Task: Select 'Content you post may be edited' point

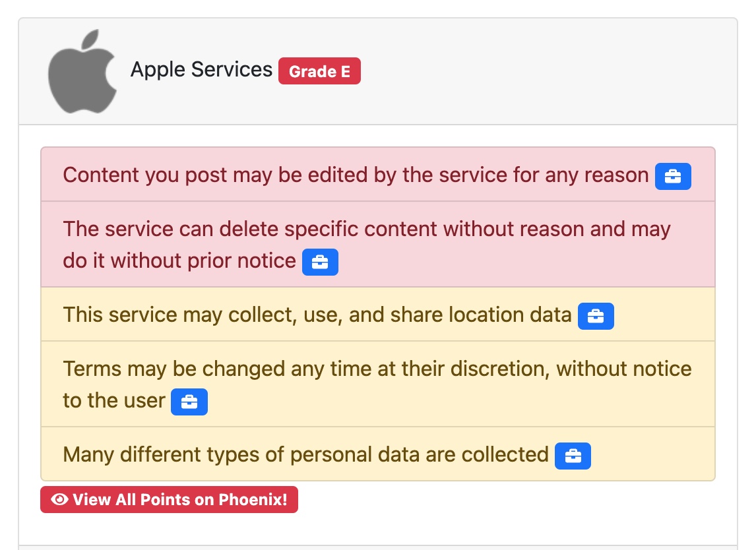Action: point(356,175)
